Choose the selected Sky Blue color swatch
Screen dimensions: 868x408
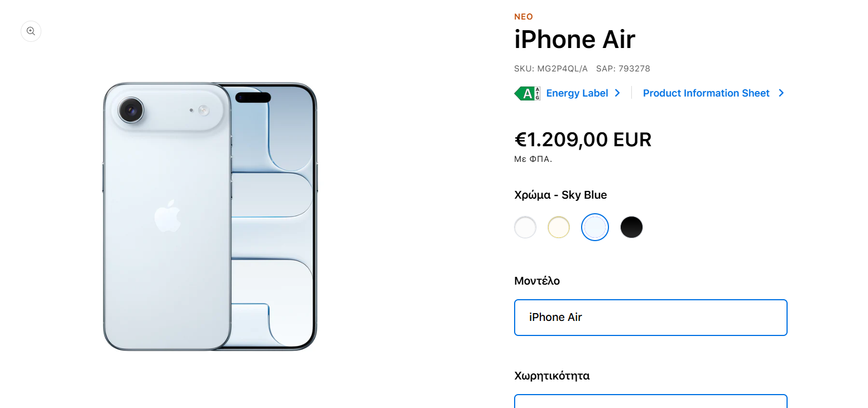(x=595, y=227)
